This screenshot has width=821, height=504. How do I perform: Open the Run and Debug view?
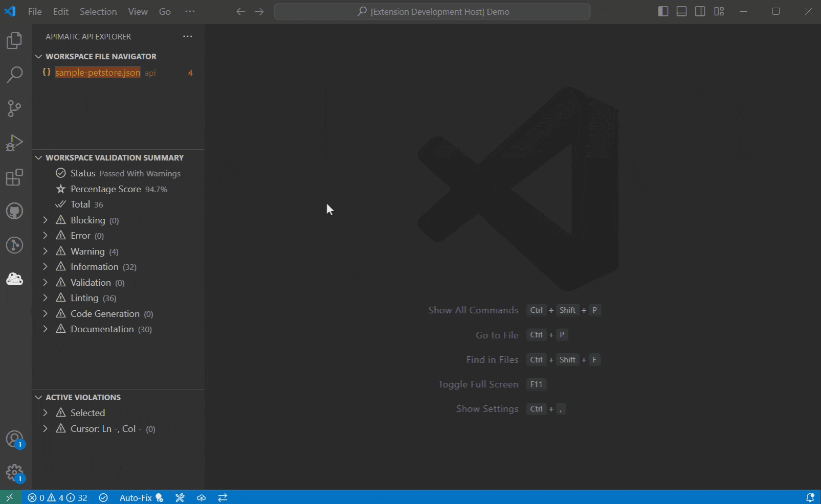(14, 143)
